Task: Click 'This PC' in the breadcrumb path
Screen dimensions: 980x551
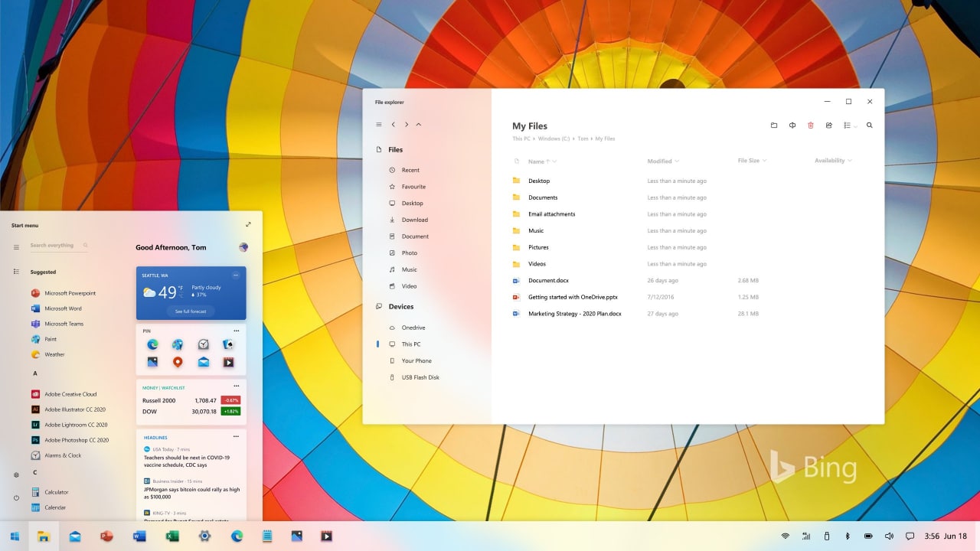Action: click(x=521, y=139)
